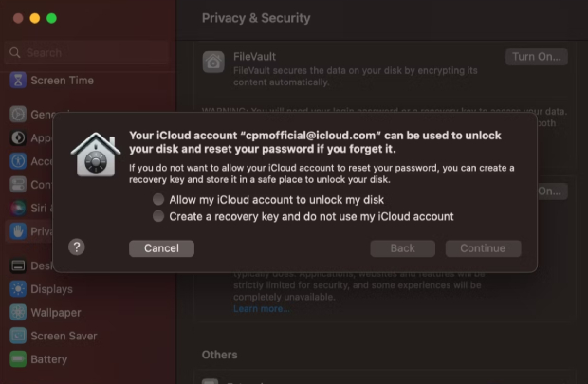Select the Wallpaper sidebar icon
Image resolution: width=588 pixels, height=384 pixels.
pyautogui.click(x=18, y=312)
